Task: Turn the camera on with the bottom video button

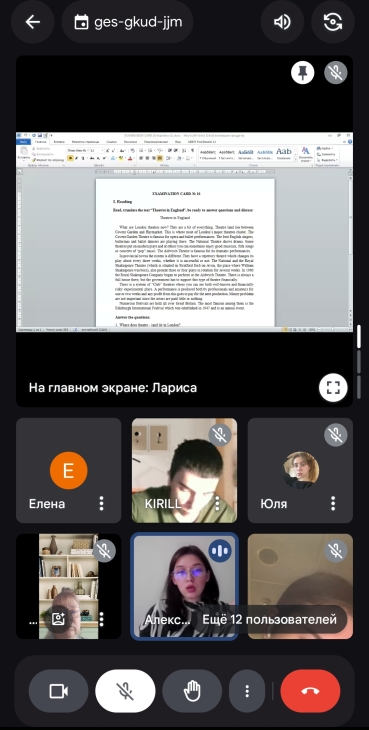Action: [x=59, y=691]
